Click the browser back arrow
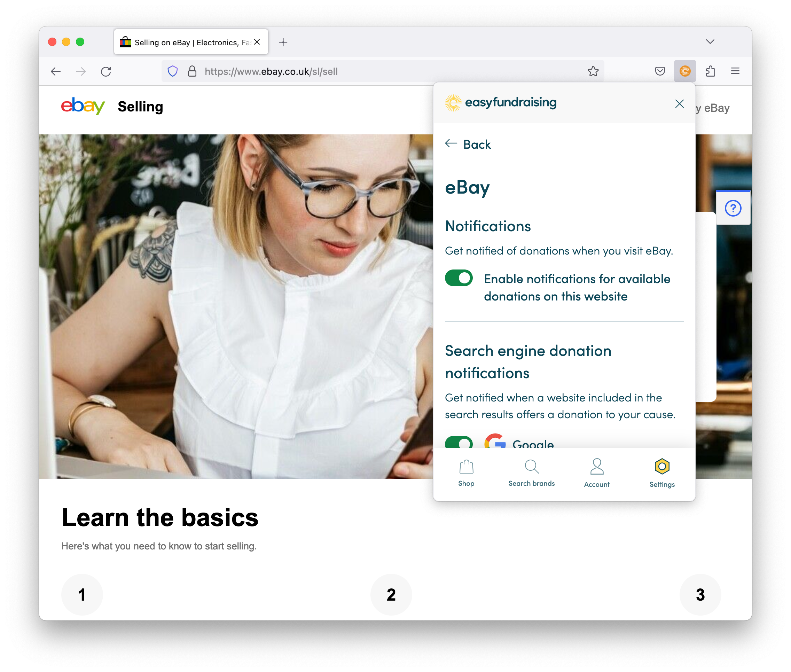 click(56, 71)
